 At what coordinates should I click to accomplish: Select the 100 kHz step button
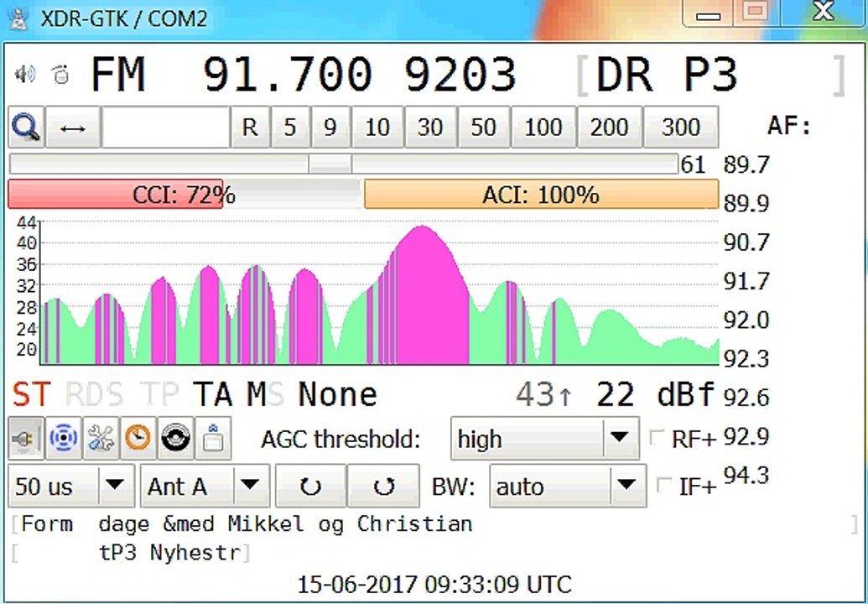(543, 128)
